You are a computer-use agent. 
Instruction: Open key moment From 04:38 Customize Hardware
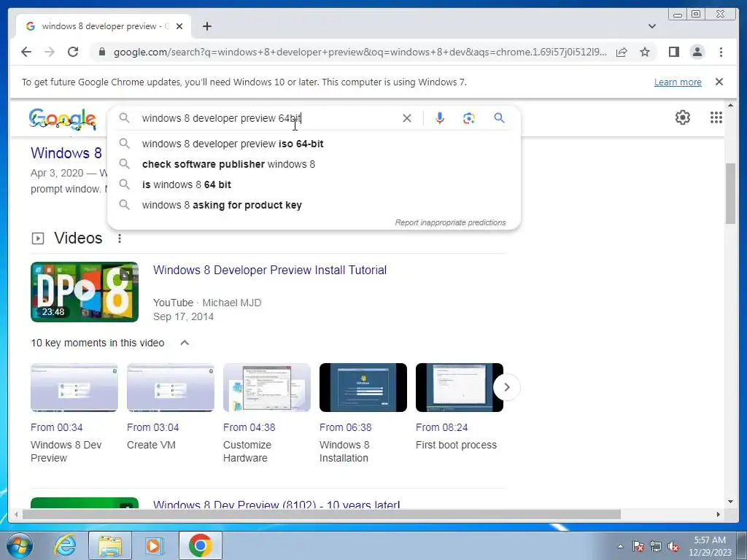click(x=267, y=388)
